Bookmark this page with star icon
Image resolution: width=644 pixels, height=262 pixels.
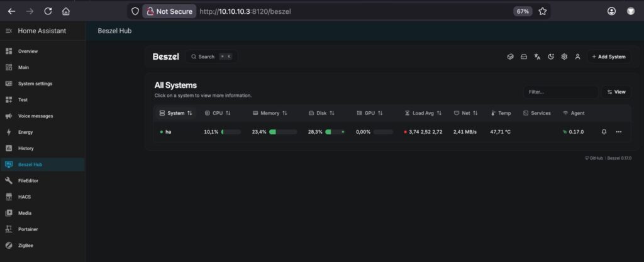coord(542,11)
